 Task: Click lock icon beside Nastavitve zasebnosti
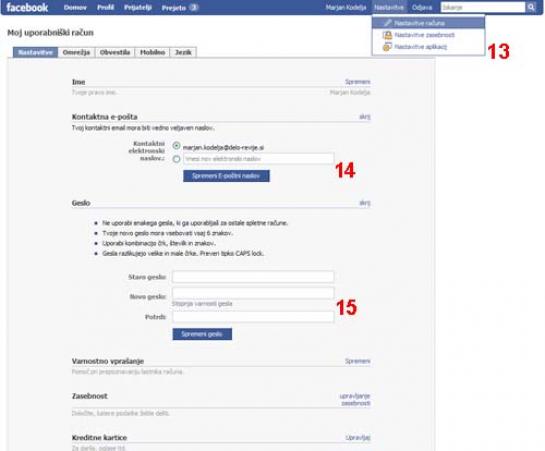click(x=387, y=35)
